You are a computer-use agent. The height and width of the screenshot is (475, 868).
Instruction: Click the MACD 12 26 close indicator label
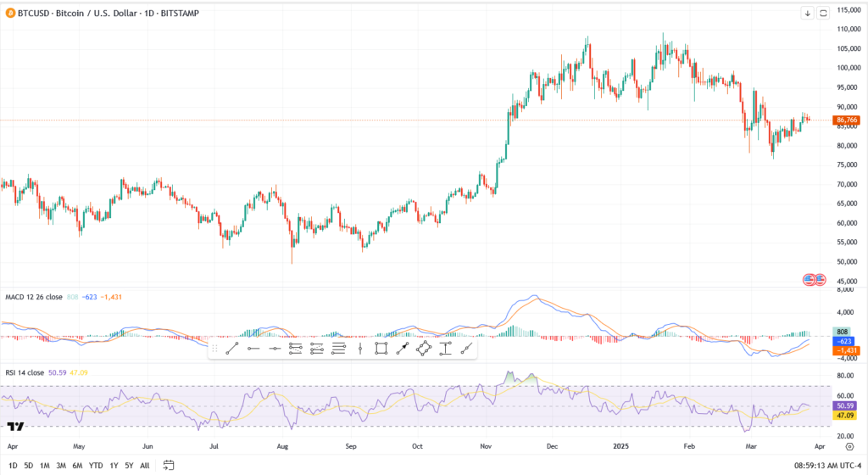[x=32, y=297]
